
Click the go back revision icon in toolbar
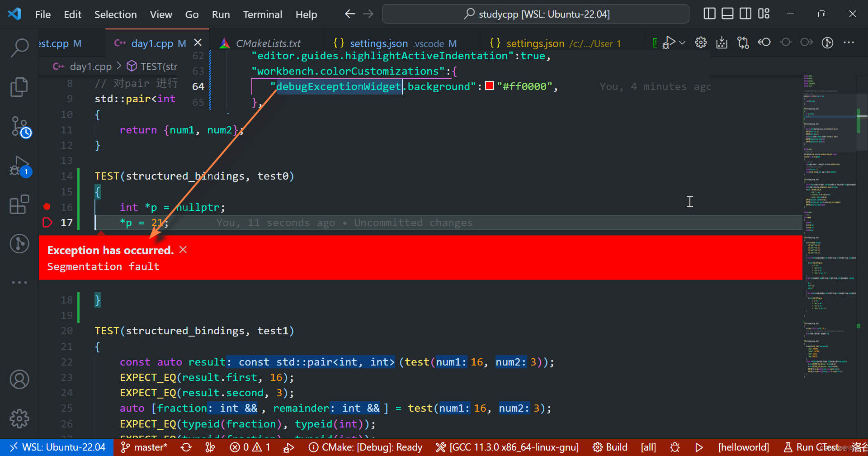coord(764,43)
